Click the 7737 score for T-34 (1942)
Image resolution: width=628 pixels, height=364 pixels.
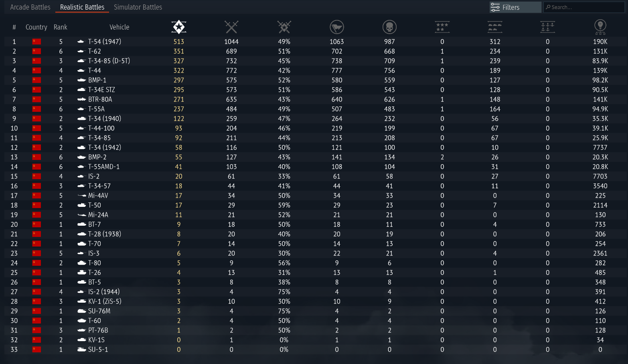pyautogui.click(x=600, y=148)
